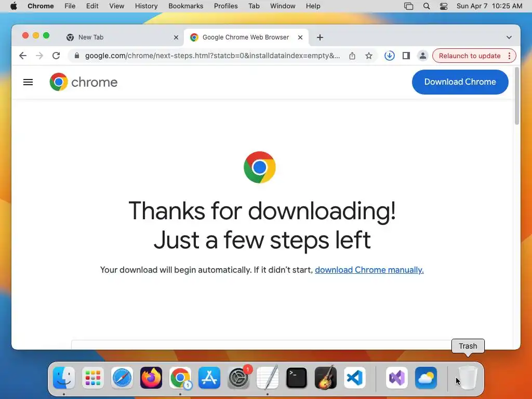Viewport: 532px width, 399px height.
Task: Open Control Center from the menu bar
Action: tap(444, 6)
